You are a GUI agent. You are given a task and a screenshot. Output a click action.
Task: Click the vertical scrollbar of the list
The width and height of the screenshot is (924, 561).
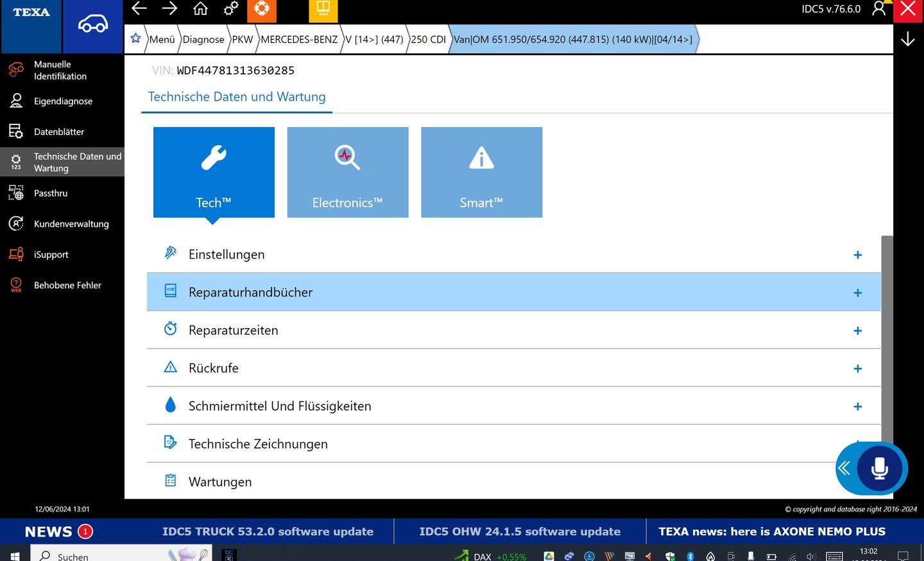pos(887,340)
